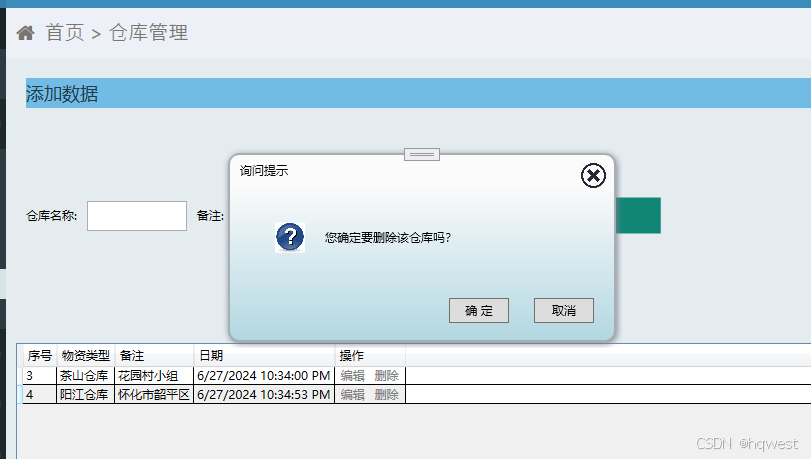
Task: Select the 序号 column header
Action: 40,356
